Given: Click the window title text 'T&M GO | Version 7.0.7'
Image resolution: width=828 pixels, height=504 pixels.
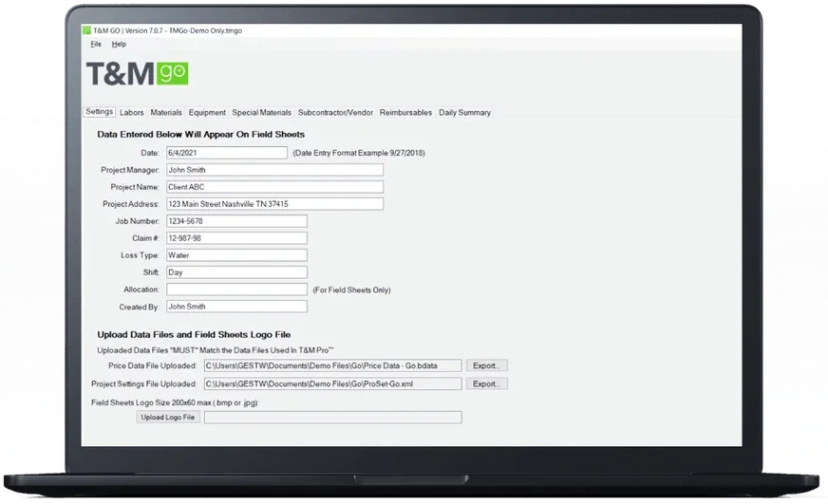Looking at the screenshot, I should [x=128, y=30].
